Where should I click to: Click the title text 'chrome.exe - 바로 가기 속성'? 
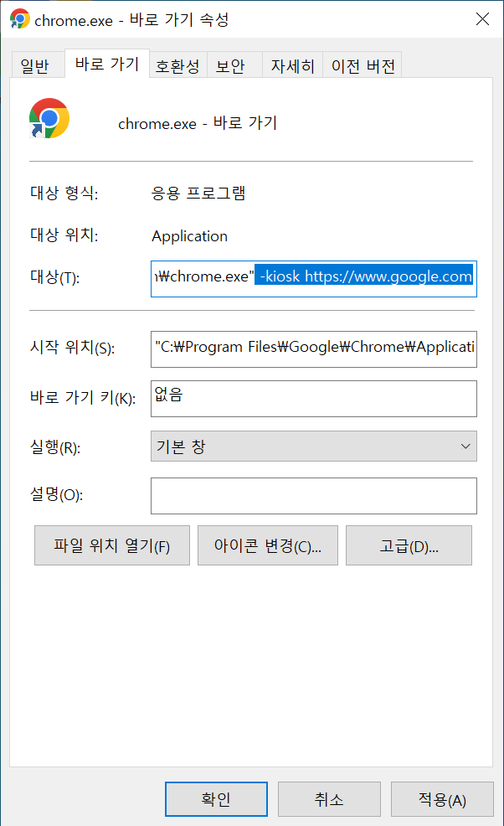pos(131,20)
